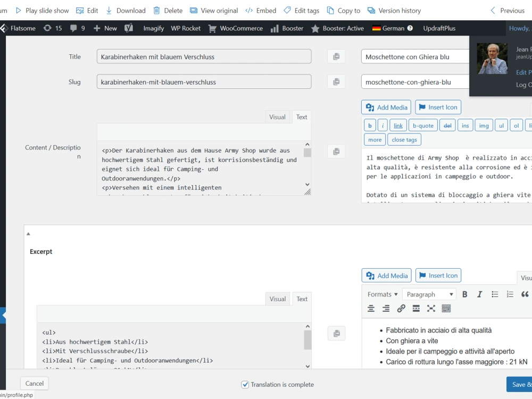Click Add Media above excerpt translation editor
This screenshot has width=532, height=399.
pyautogui.click(x=386, y=276)
